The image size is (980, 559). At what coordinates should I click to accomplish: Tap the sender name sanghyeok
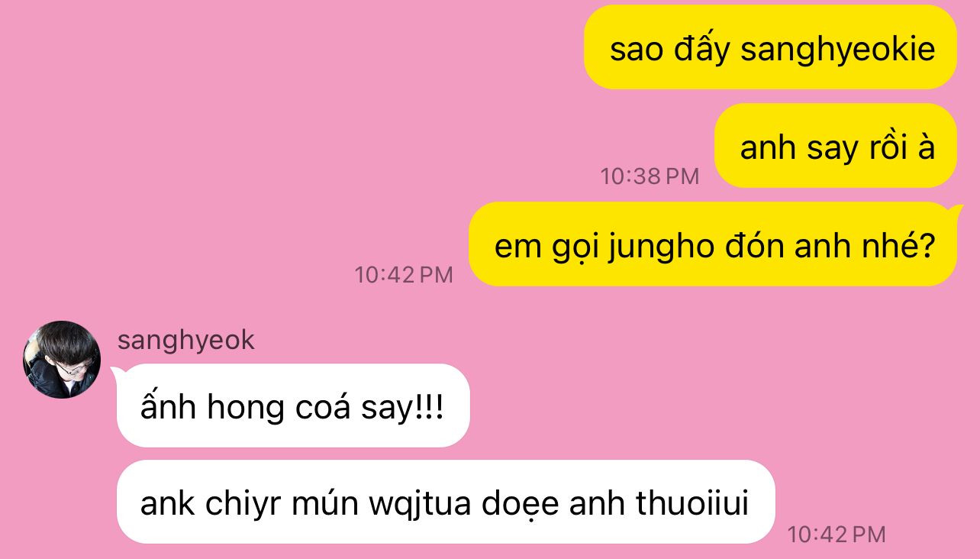tap(185, 340)
